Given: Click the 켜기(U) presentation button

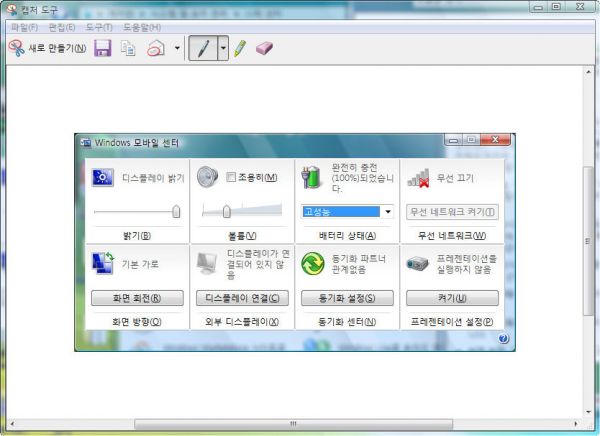Looking at the screenshot, I should click(452, 298).
